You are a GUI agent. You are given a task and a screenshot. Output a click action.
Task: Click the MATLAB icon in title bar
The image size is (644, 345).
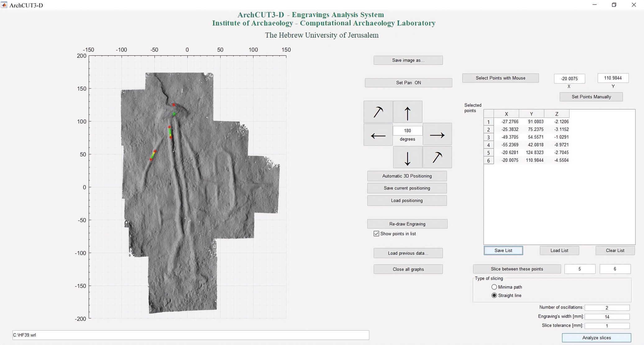[4, 5]
